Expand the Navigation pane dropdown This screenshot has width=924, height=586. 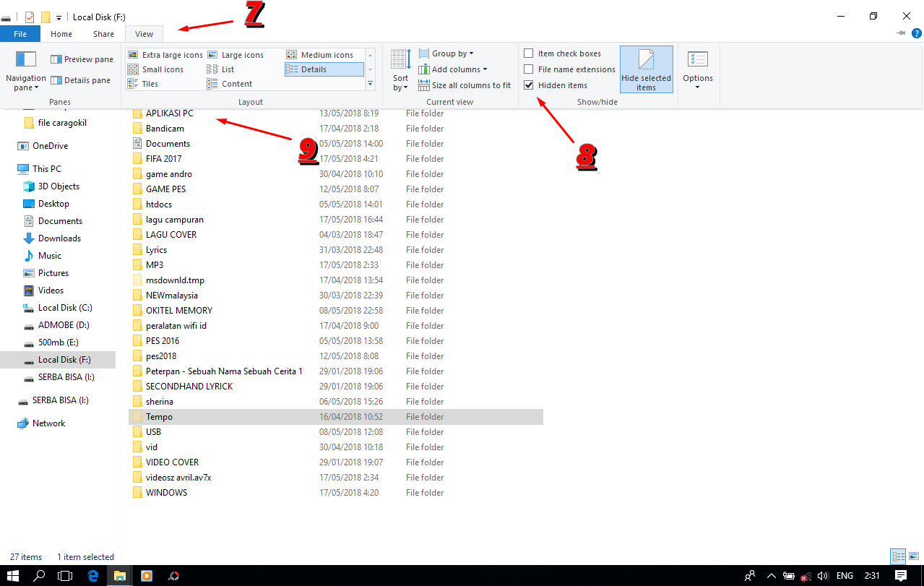25,74
